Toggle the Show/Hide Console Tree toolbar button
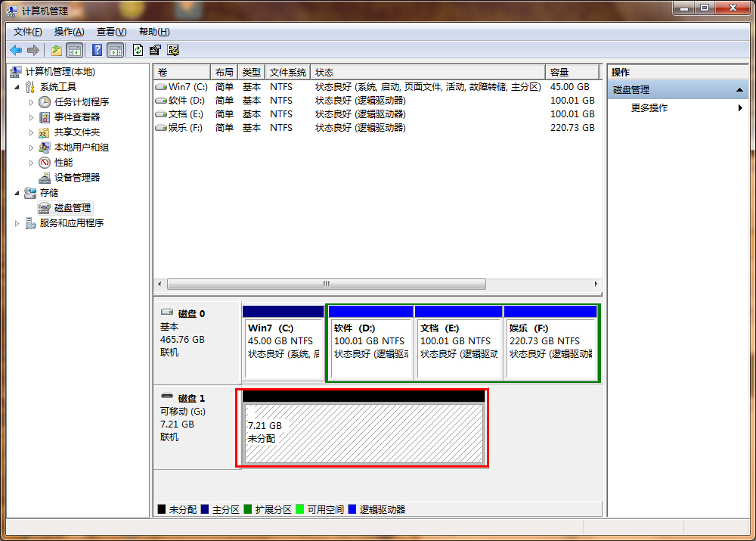 [74, 51]
